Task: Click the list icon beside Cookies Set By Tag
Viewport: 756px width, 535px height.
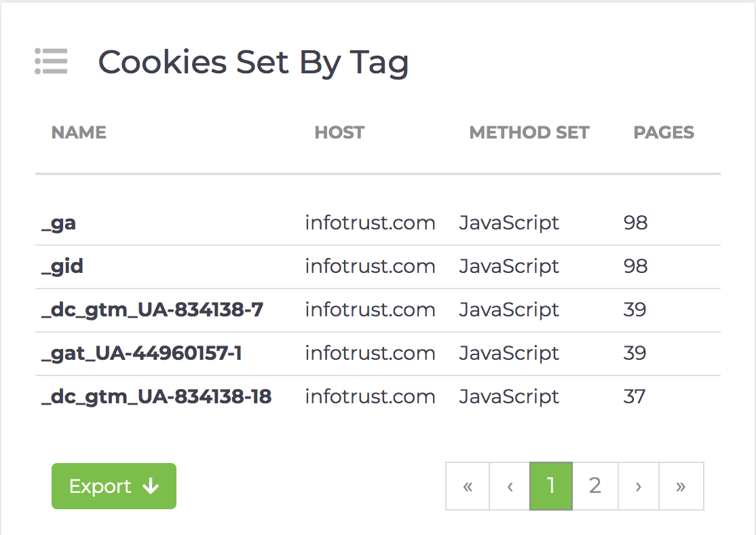Action: pos(51,61)
